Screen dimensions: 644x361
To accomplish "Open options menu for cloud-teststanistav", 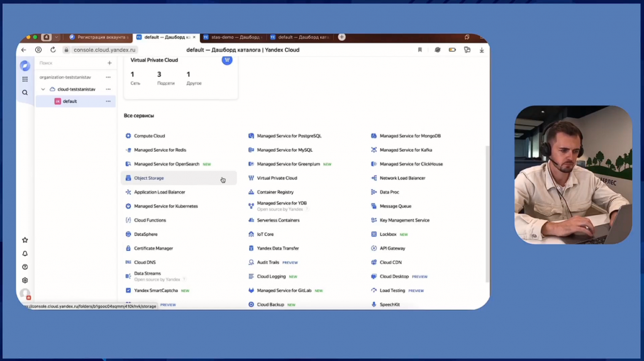I will [x=108, y=89].
